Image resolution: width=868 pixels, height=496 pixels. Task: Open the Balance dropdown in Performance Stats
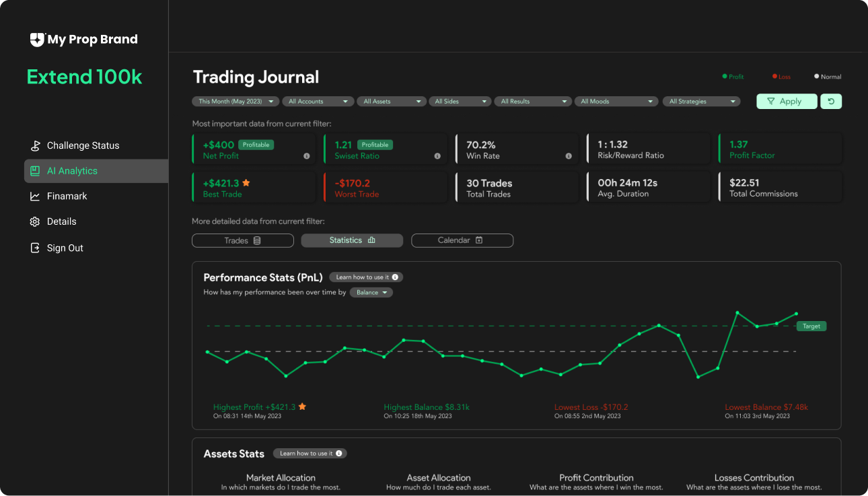(x=371, y=293)
